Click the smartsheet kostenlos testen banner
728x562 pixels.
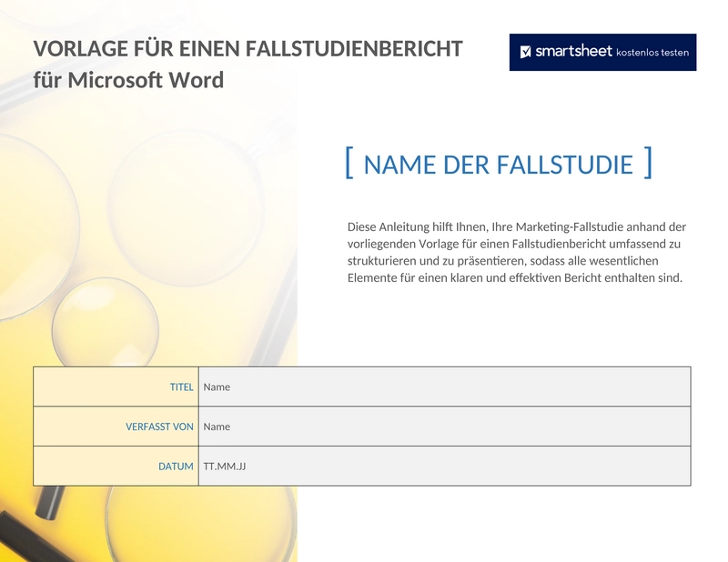point(602,52)
